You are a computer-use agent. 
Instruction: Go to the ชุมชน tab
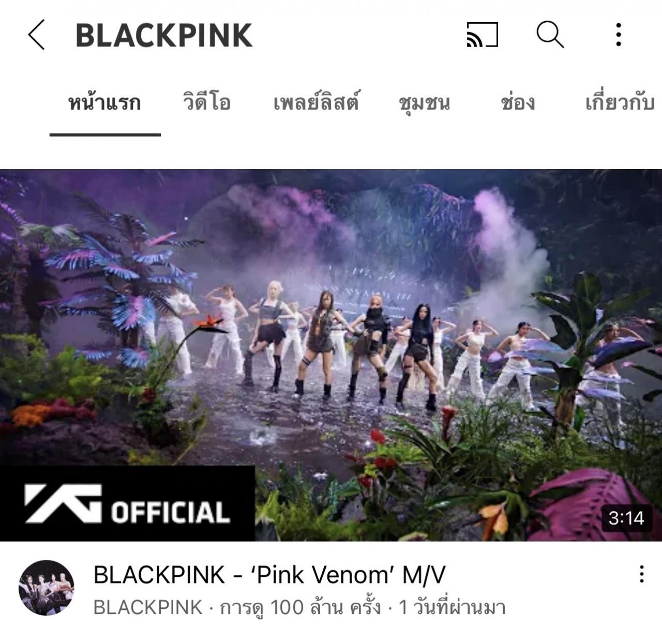tap(424, 102)
